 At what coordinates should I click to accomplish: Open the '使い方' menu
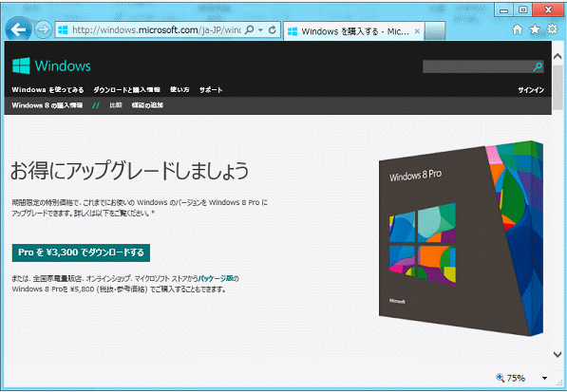pos(180,89)
